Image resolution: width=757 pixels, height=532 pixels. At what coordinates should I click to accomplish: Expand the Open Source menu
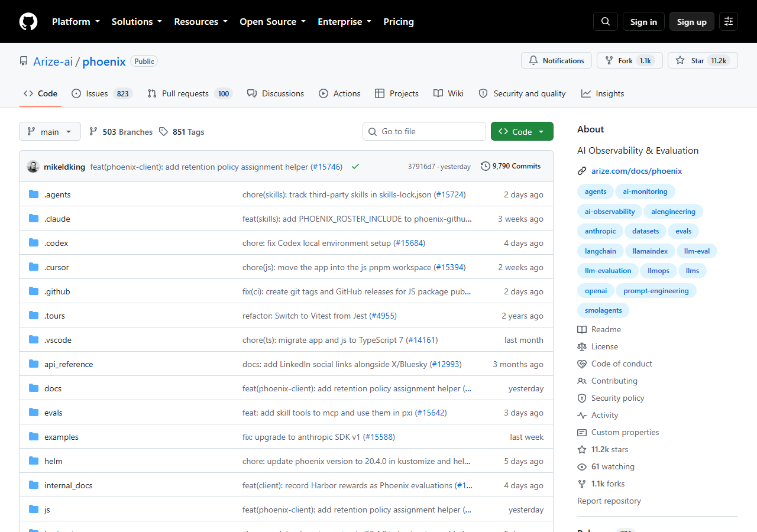click(x=273, y=21)
